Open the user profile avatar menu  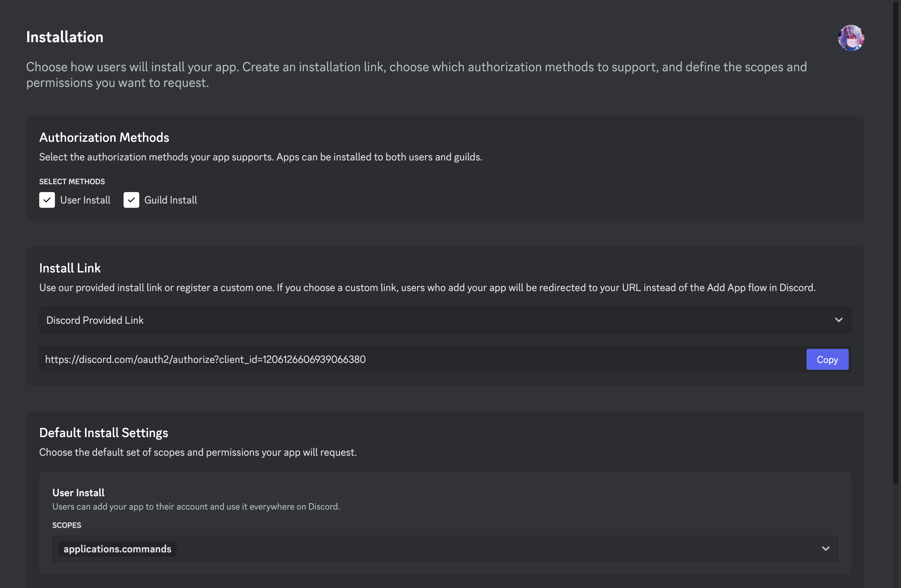tap(851, 38)
